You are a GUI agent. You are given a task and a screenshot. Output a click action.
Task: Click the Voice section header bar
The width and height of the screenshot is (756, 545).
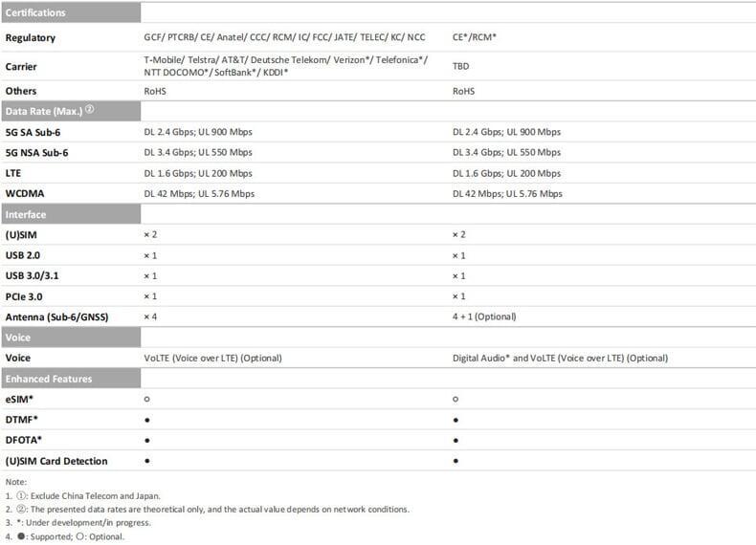pos(71,338)
